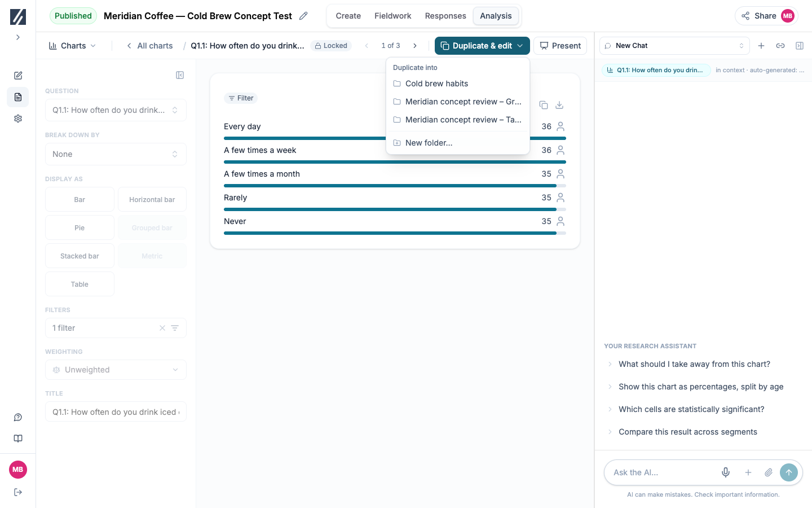Open the Charts dropdown
The image size is (812, 508).
[x=72, y=46]
